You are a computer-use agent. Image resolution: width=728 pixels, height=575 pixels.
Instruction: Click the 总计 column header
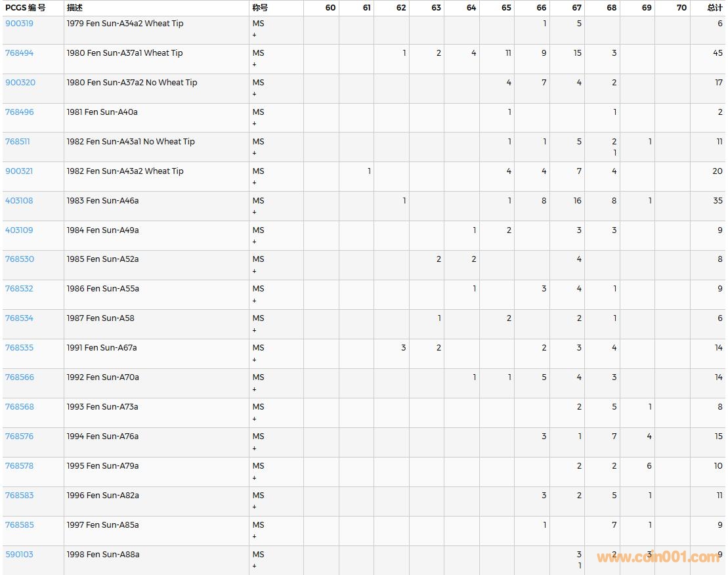[714, 8]
